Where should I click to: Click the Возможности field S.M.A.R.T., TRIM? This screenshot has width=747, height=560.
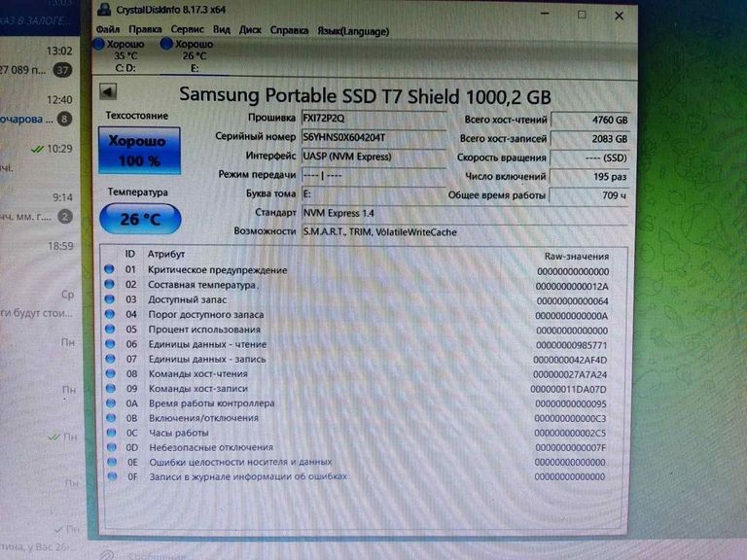(465, 232)
